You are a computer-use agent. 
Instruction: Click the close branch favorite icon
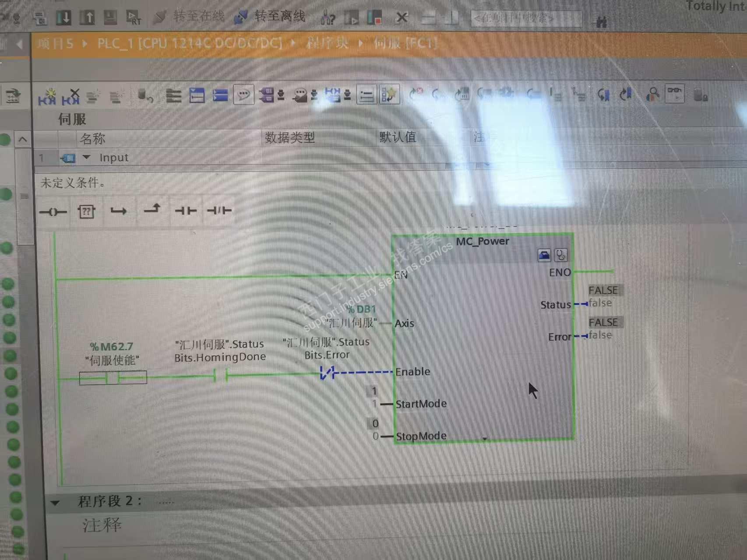[x=152, y=209]
